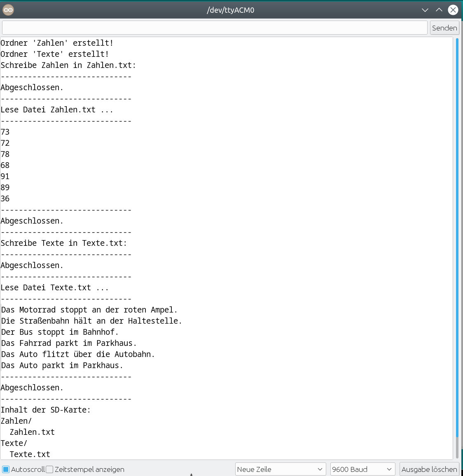Viewport: 463px width, 476px height.
Task: Click the number 78 in output
Action: pyautogui.click(x=5, y=154)
